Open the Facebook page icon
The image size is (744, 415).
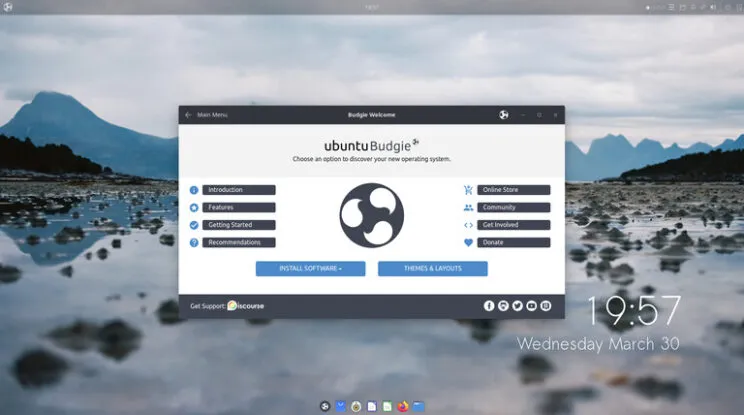click(x=489, y=306)
